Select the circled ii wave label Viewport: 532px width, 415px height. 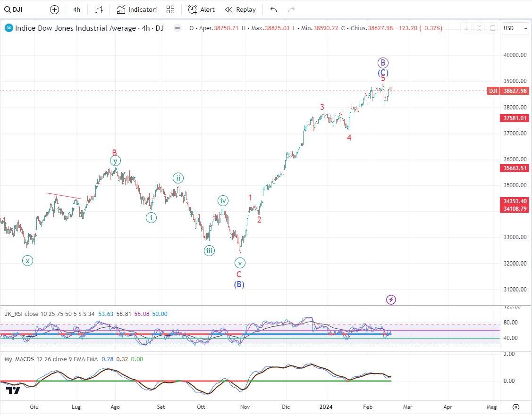pyautogui.click(x=178, y=178)
